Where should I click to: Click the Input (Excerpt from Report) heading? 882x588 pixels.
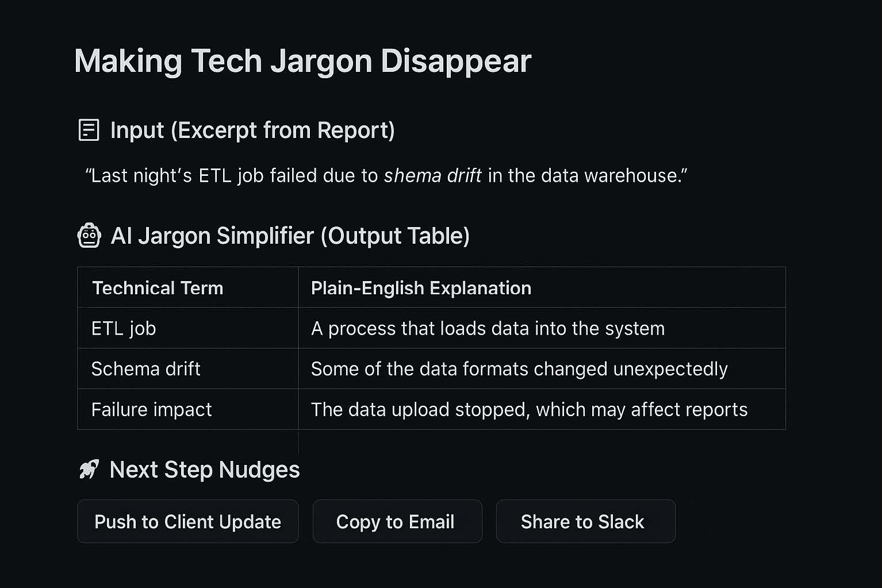point(252,130)
